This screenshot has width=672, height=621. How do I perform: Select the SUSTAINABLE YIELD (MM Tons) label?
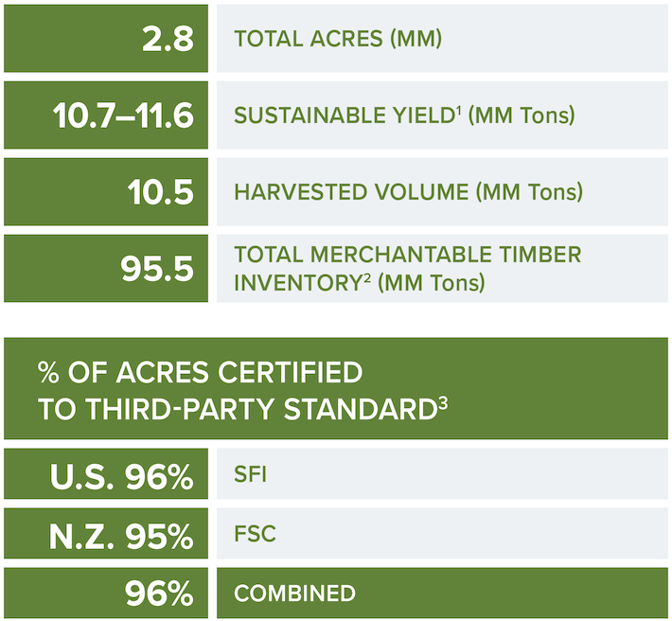coord(404,115)
